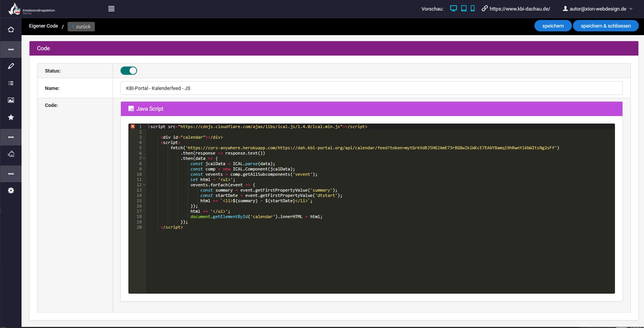Screen dimensions: 644x328
Task: Open the settings gear icon
Action: [x=11, y=190]
